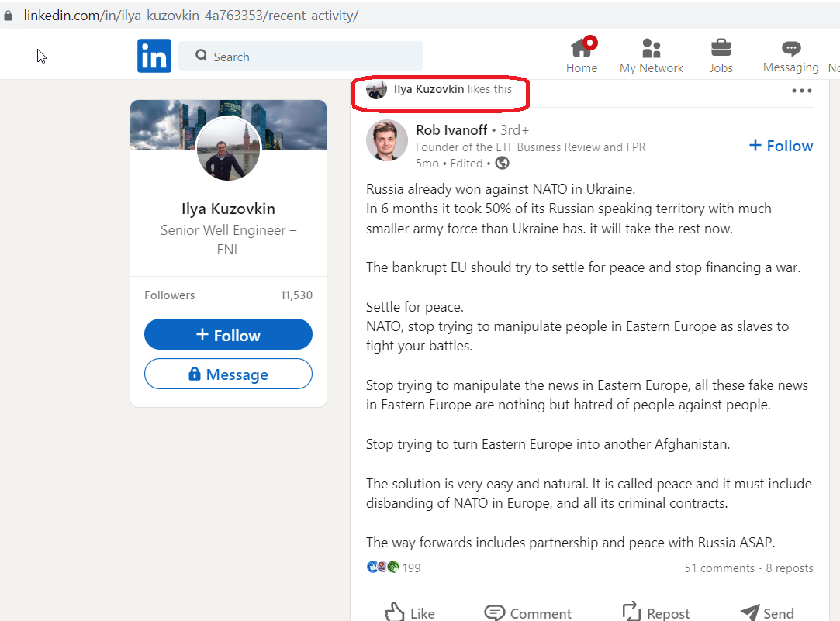
Task: Repost this post
Action: click(x=655, y=612)
